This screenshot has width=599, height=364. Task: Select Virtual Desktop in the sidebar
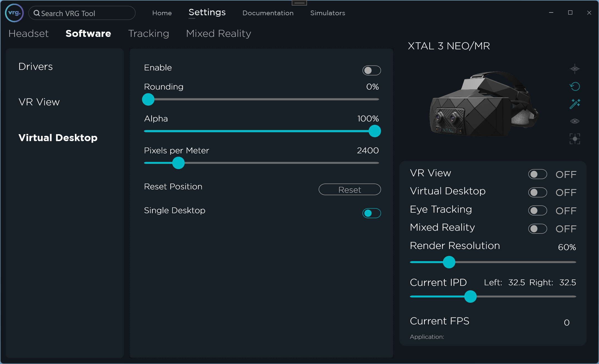coord(58,138)
